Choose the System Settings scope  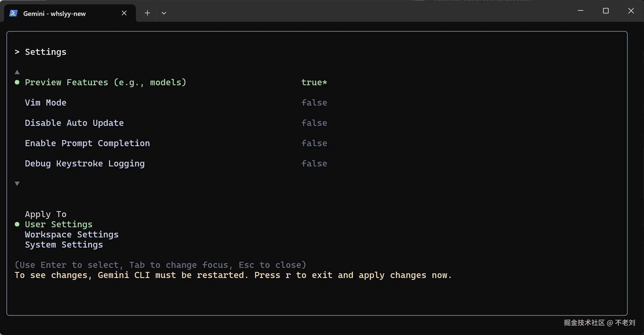point(64,245)
